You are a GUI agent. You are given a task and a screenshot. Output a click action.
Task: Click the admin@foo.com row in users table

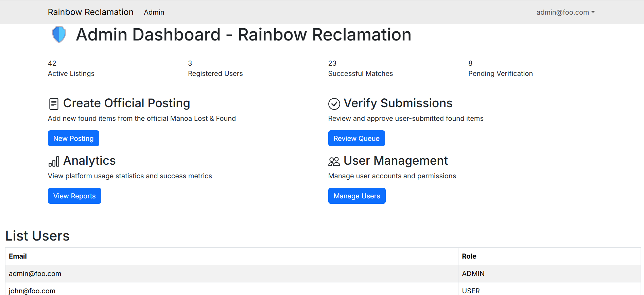35,274
